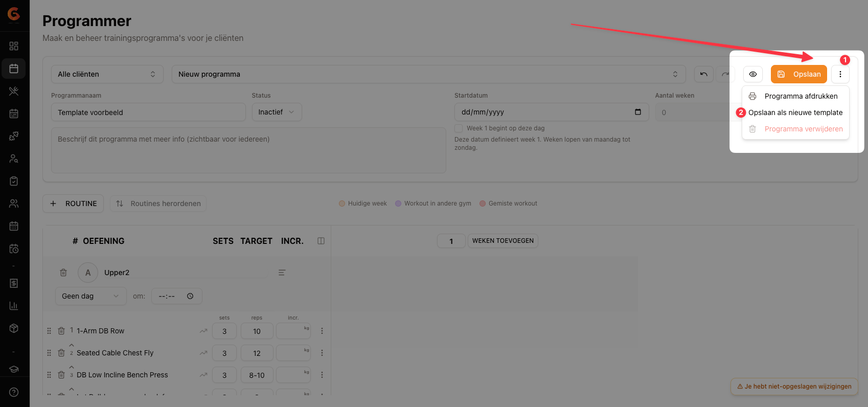Open the graduation cap sidebar icon
This screenshot has width=868, height=407.
coord(14,369)
